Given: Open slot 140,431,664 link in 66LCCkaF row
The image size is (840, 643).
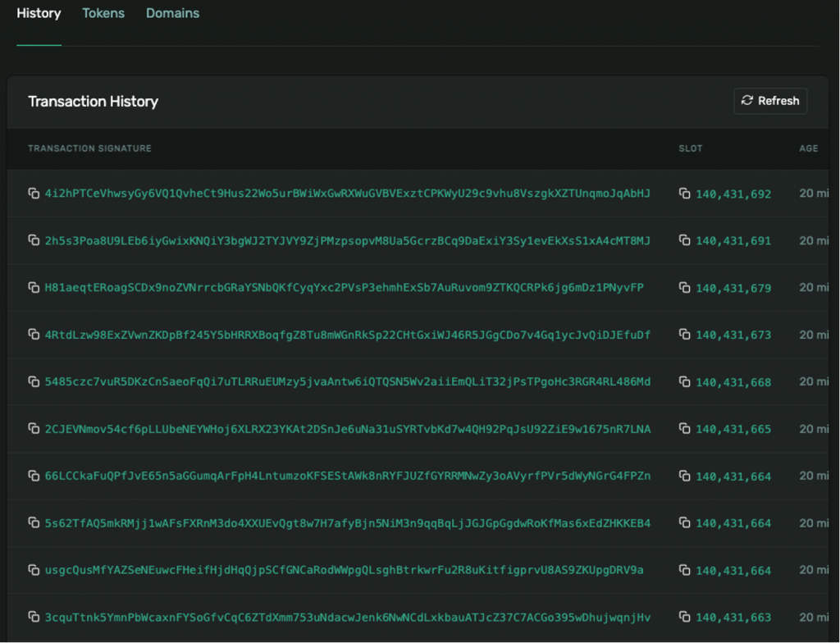Looking at the screenshot, I should pyautogui.click(x=733, y=477).
